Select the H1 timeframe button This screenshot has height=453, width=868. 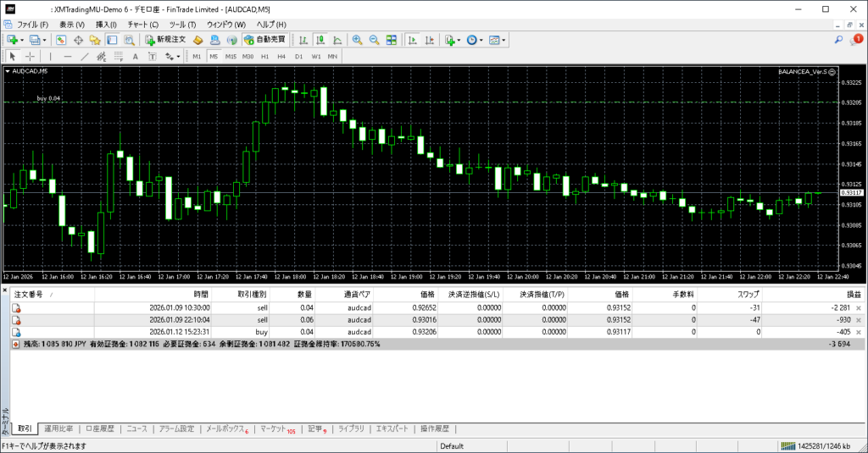coord(265,57)
